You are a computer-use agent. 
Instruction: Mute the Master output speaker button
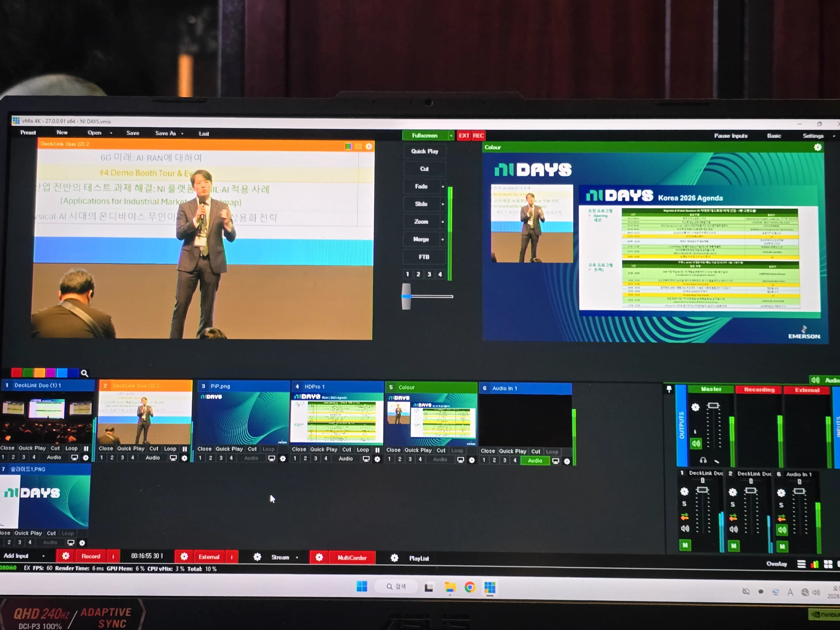pyautogui.click(x=696, y=443)
